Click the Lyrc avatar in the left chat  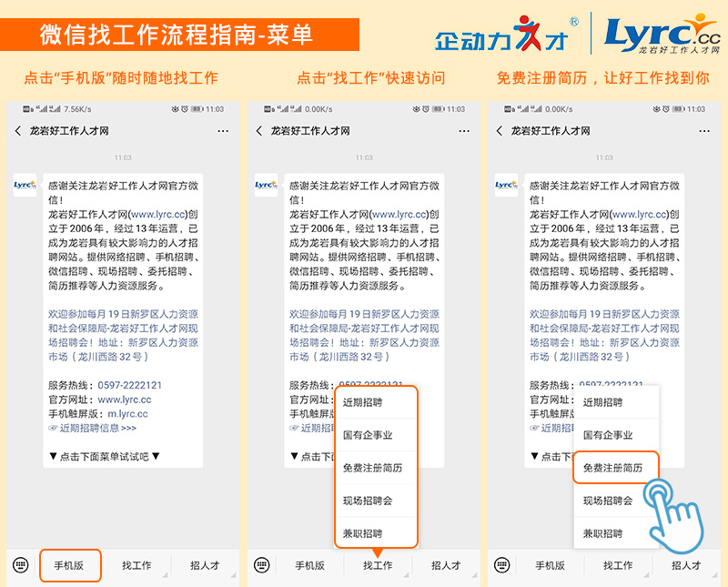point(25,185)
